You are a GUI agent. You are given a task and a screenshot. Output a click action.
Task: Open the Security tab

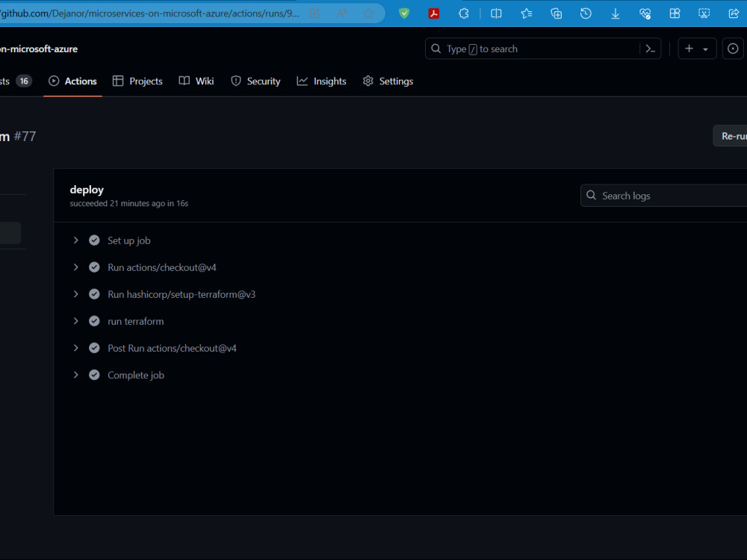point(255,81)
